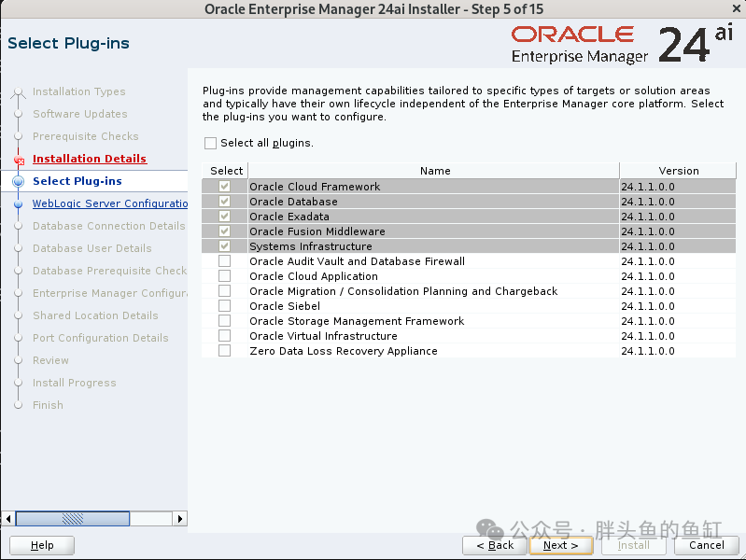Click the Systems Infrastructure checked checkbox
The height and width of the screenshot is (560, 746).
[225, 246]
